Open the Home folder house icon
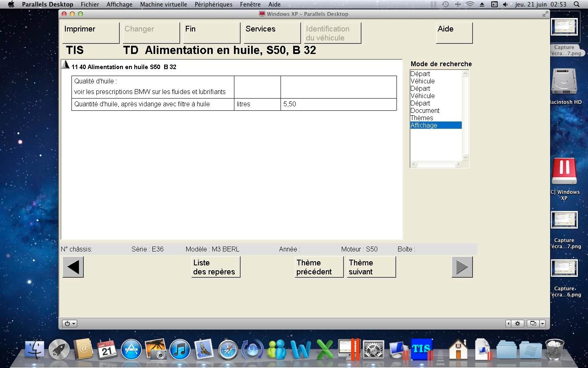This screenshot has height=368, width=588. (458, 350)
